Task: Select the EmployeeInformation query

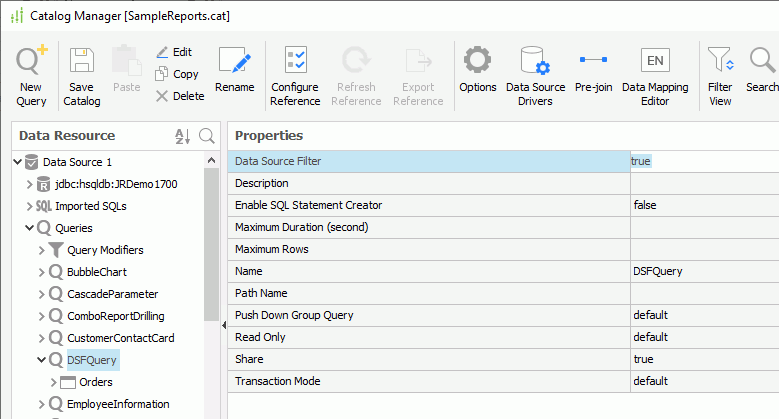Action: click(x=118, y=404)
